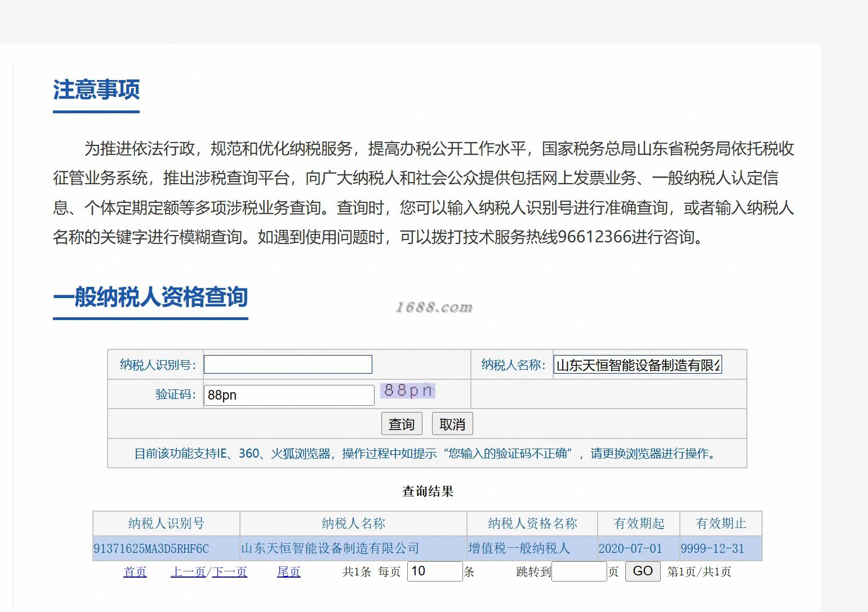This screenshot has width=868, height=612.
Task: Click the 取消 cancel button
Action: pos(452,424)
